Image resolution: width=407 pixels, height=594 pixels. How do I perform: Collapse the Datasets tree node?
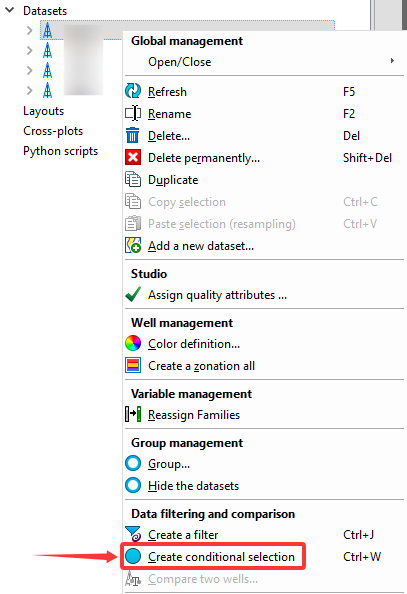point(9,10)
